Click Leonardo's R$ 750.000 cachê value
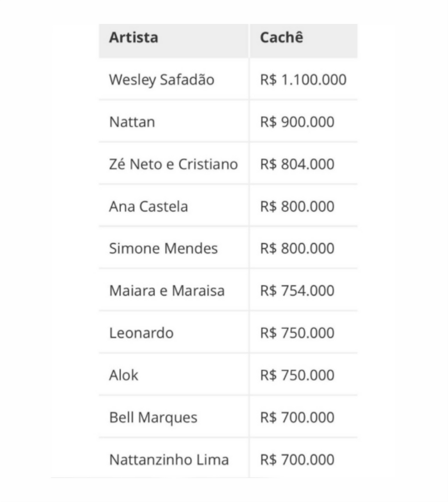Image resolution: width=448 pixels, height=502 pixels. [297, 333]
